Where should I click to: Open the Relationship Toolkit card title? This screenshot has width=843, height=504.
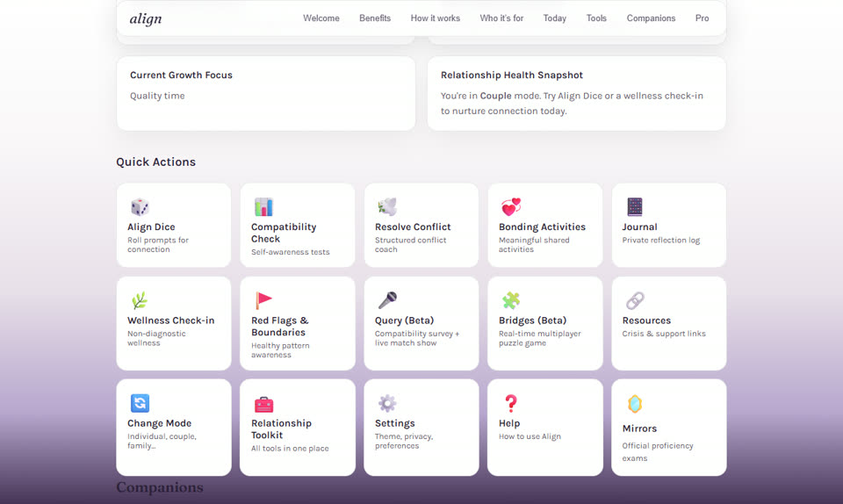click(x=281, y=429)
